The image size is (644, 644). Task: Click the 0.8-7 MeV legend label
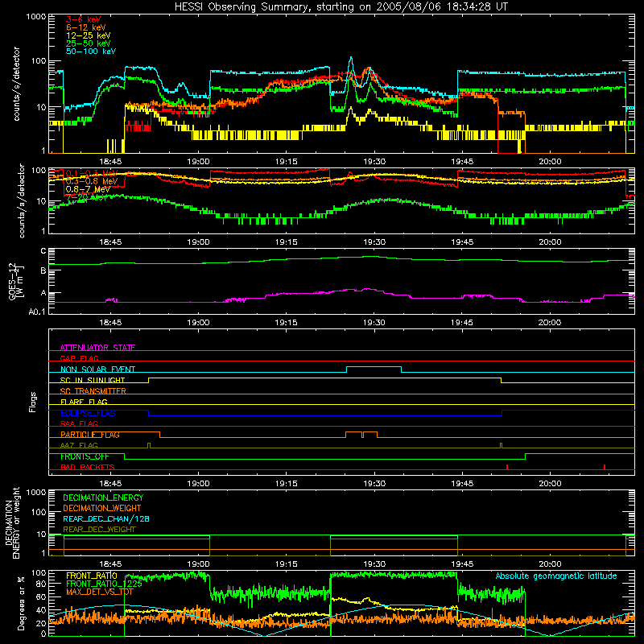coord(88,189)
